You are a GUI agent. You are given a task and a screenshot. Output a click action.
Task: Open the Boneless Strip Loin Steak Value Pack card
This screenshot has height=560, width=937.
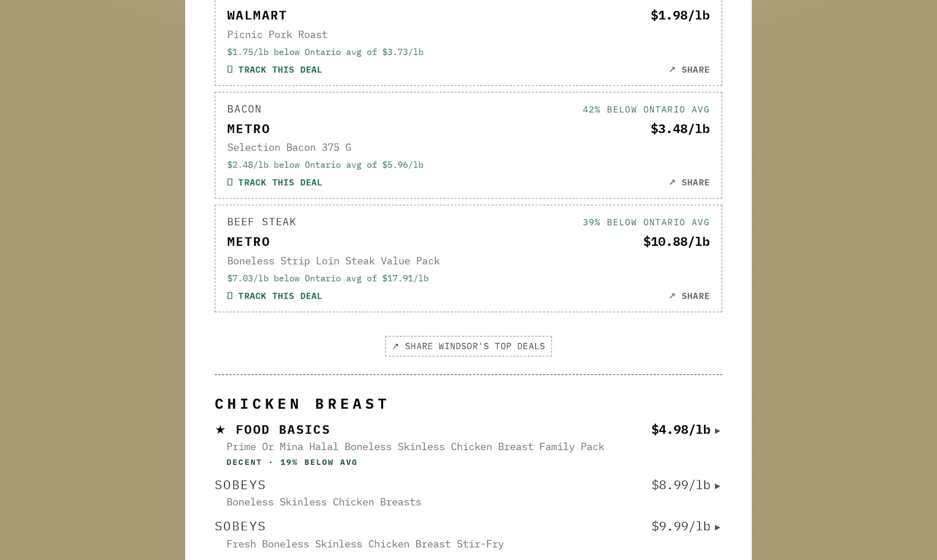pyautogui.click(x=468, y=259)
